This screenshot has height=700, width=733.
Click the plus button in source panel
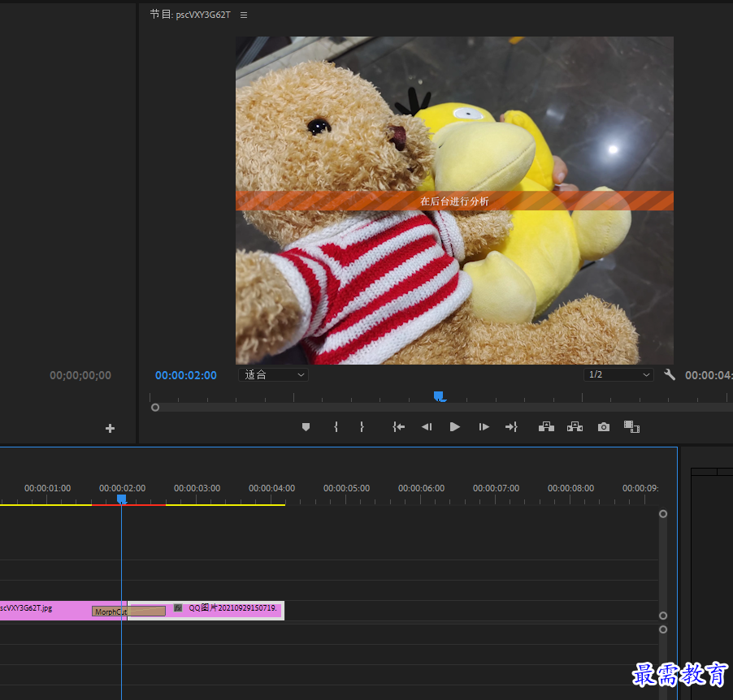(x=110, y=429)
